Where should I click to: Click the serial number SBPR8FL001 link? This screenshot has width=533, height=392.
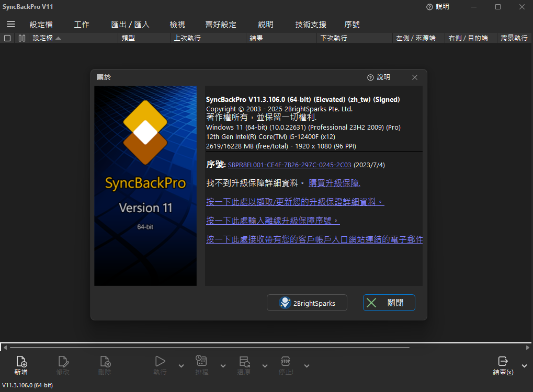(290, 165)
